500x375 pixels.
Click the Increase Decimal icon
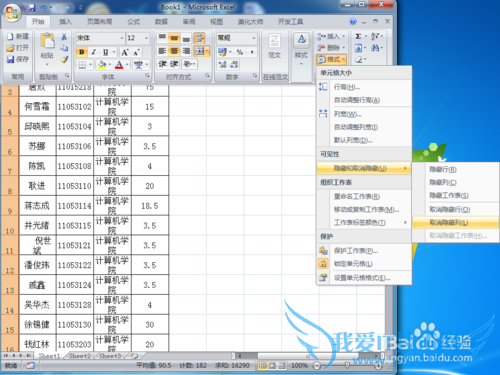point(222,64)
